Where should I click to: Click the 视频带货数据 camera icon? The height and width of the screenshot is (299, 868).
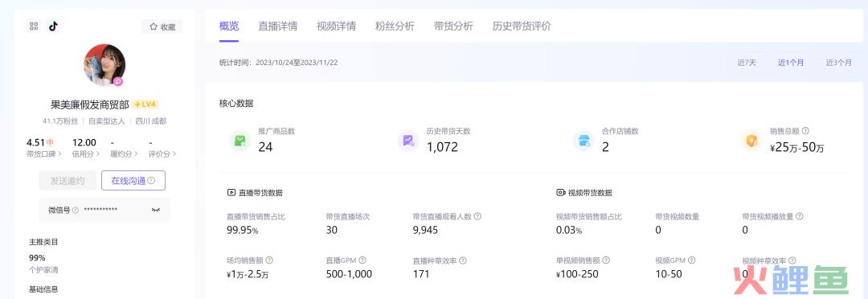coord(561,193)
